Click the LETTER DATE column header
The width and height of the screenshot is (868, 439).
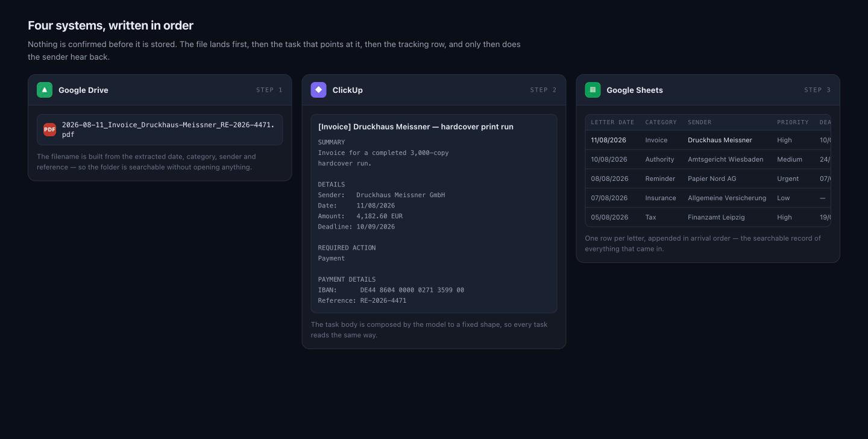tap(612, 122)
